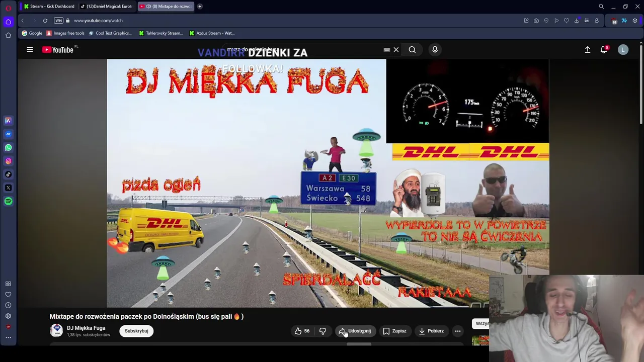The image size is (644, 362).
Task: Open Images free tools bookmark
Action: [65, 33]
